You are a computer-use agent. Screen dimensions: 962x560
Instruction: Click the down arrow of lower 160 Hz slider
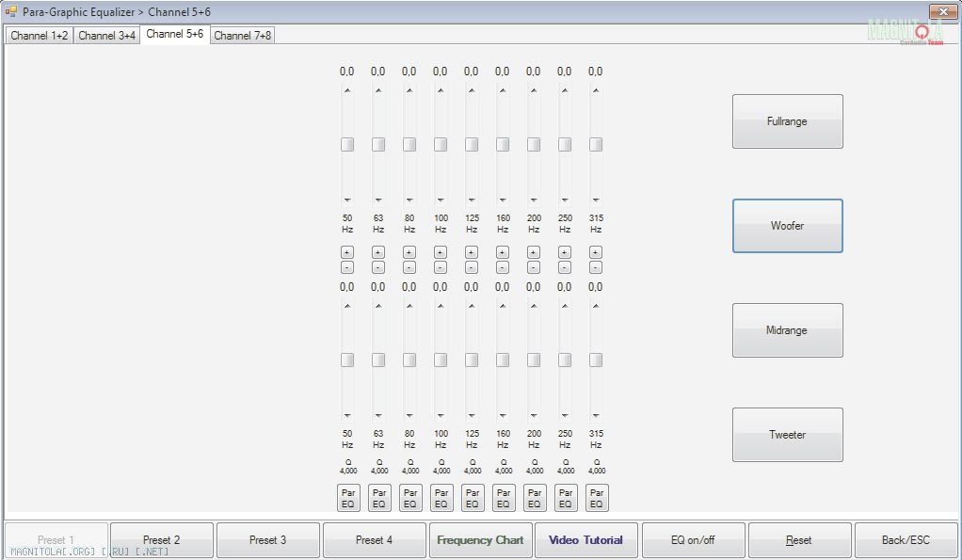[503, 415]
